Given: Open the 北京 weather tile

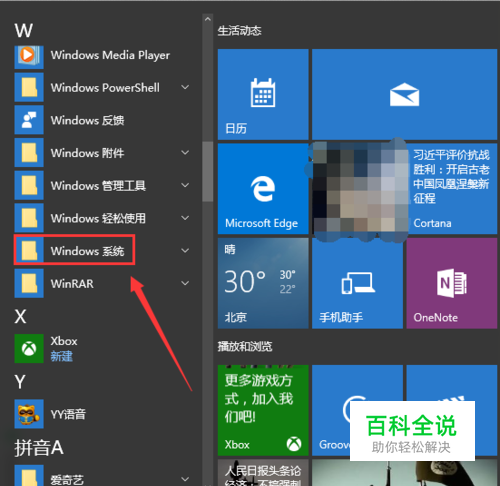Looking at the screenshot, I should [263, 283].
